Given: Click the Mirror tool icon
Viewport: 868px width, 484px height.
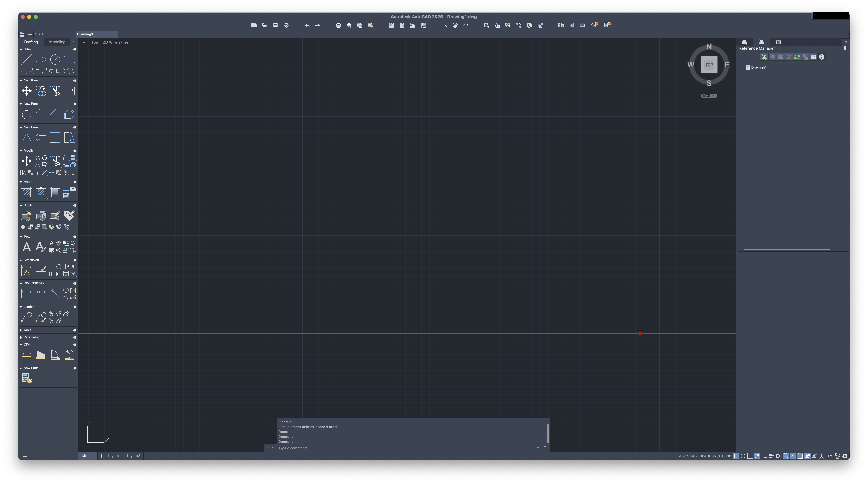Looking at the screenshot, I should (x=26, y=138).
